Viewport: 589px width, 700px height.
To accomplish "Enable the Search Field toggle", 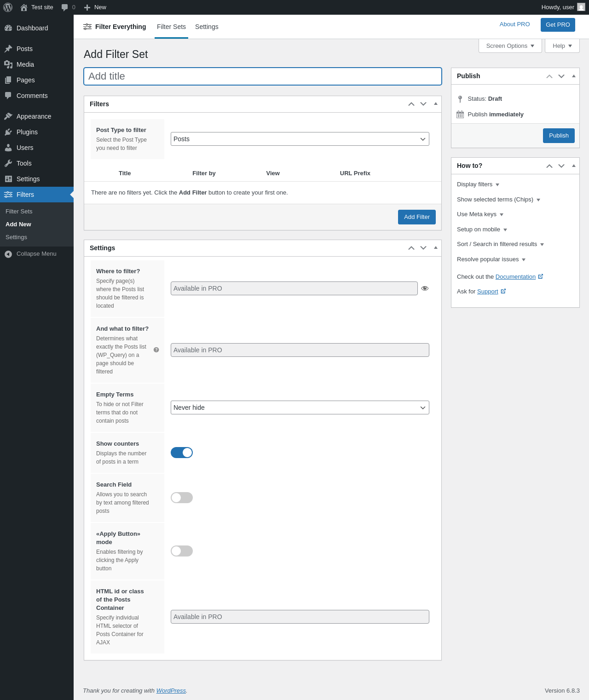I will 182,498.
